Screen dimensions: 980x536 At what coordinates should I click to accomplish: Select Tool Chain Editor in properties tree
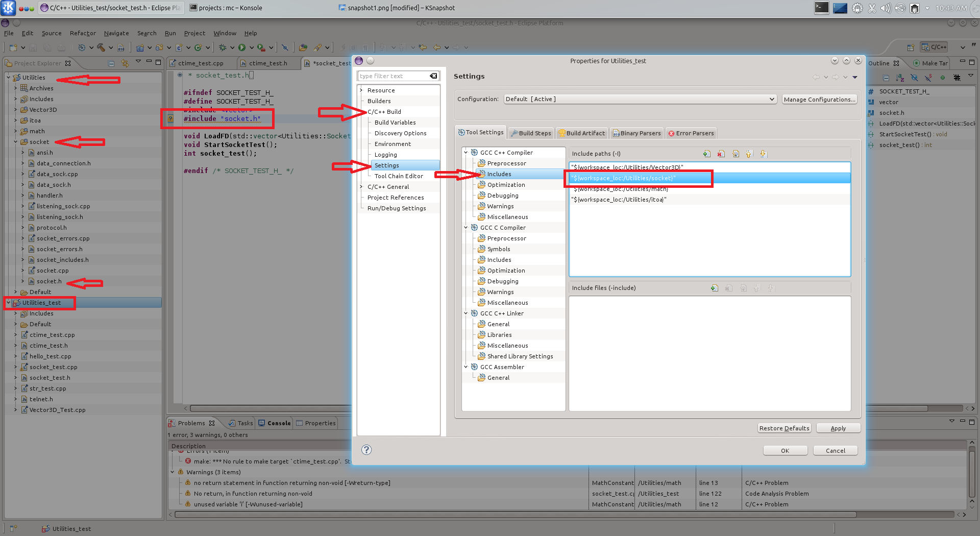click(x=399, y=176)
